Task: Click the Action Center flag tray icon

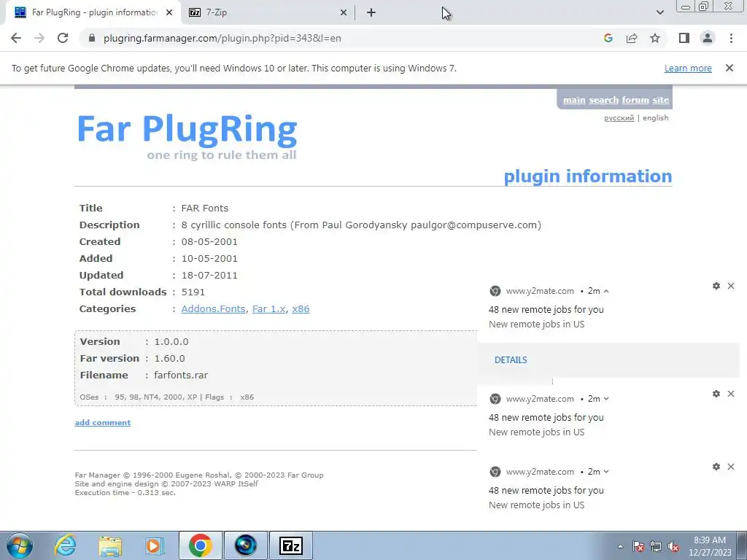Action: [x=638, y=547]
